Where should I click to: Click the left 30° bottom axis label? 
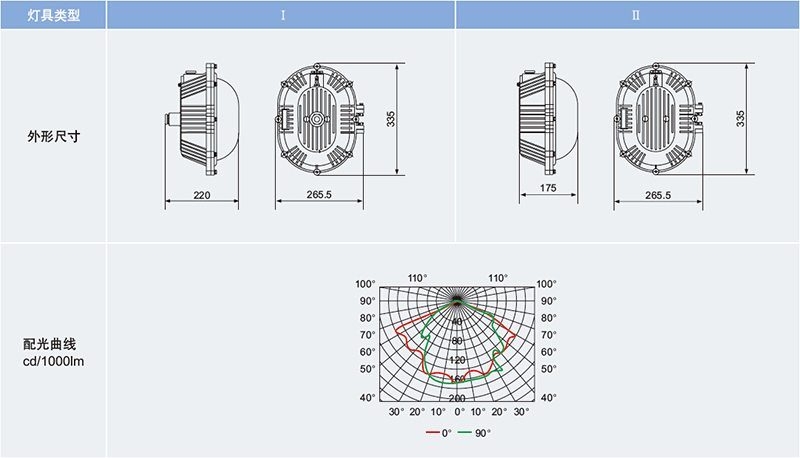pos(396,412)
